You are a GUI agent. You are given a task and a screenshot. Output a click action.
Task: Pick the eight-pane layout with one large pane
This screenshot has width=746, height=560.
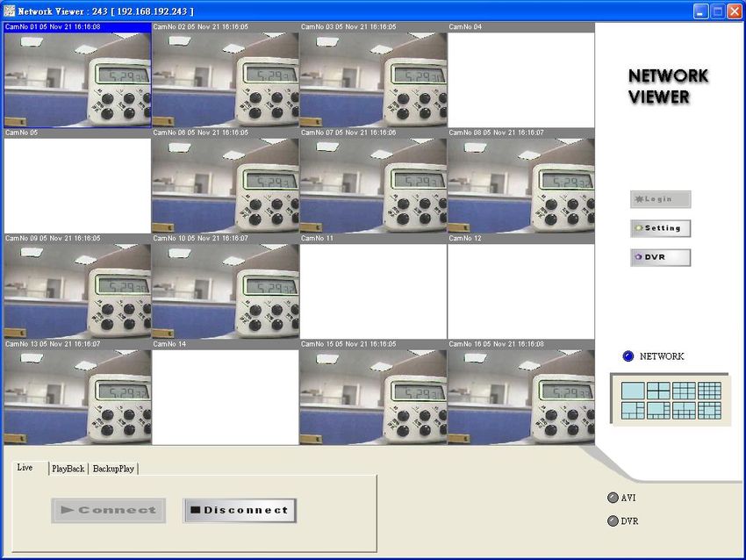pos(658,410)
